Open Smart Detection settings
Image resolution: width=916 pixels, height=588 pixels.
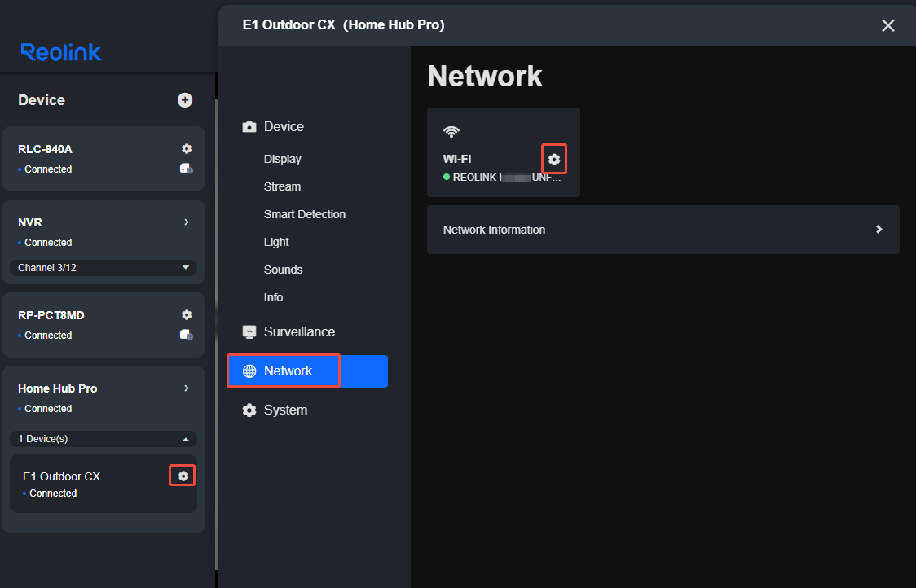pyautogui.click(x=304, y=213)
